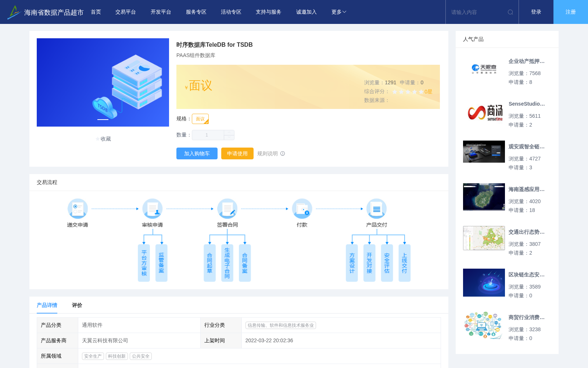Open 首页 in the top navigation
This screenshot has height=368, width=588.
tap(96, 12)
